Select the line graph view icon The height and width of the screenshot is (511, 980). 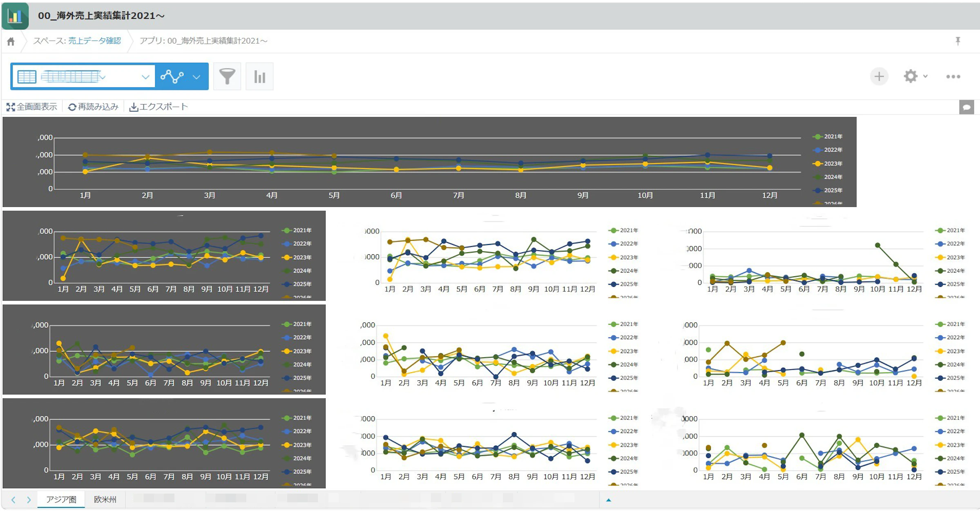(x=172, y=76)
